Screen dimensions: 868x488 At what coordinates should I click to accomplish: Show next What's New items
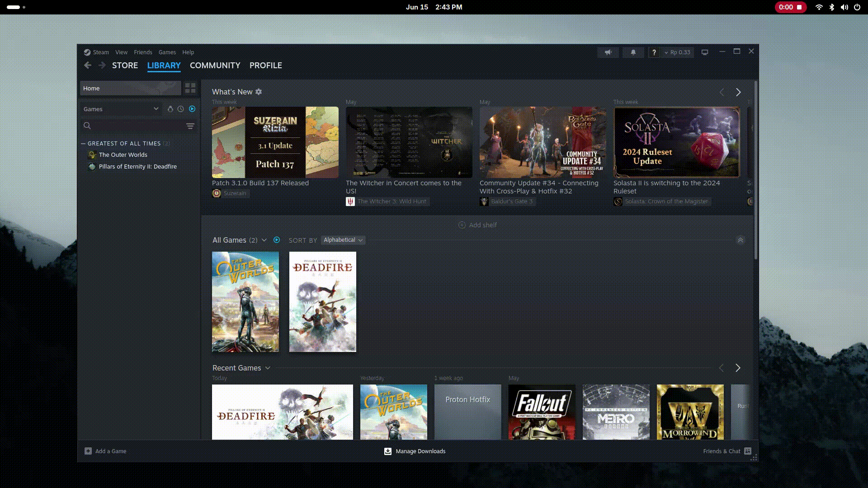coord(738,92)
